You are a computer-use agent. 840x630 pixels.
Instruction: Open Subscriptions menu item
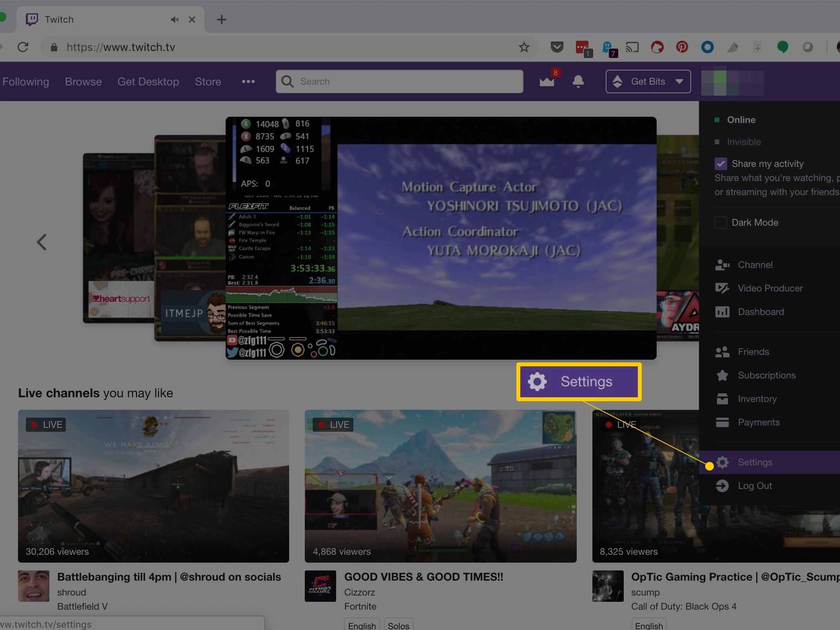[x=769, y=375]
